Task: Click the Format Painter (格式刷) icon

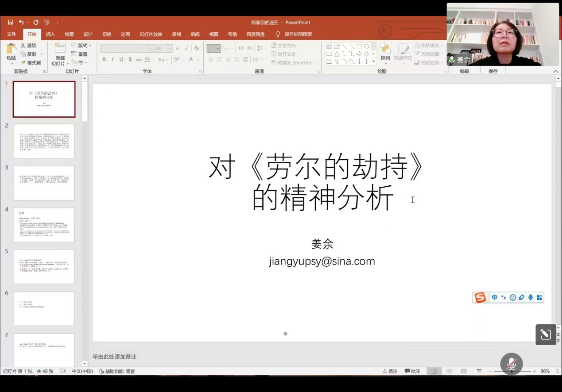Action: click(x=23, y=63)
